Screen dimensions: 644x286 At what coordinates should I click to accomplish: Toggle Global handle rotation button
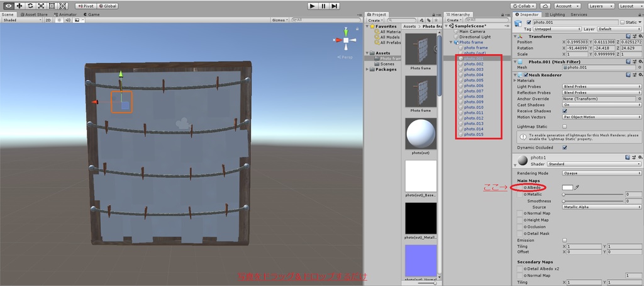(x=107, y=6)
